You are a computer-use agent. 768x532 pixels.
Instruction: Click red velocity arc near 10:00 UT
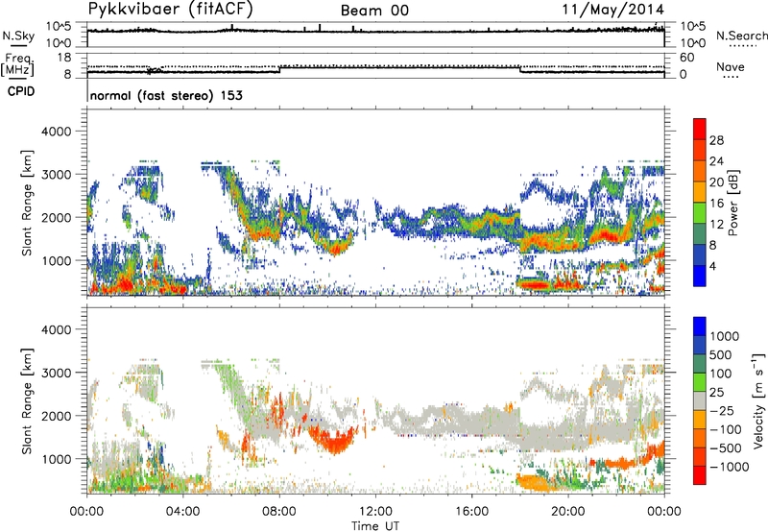(x=335, y=440)
